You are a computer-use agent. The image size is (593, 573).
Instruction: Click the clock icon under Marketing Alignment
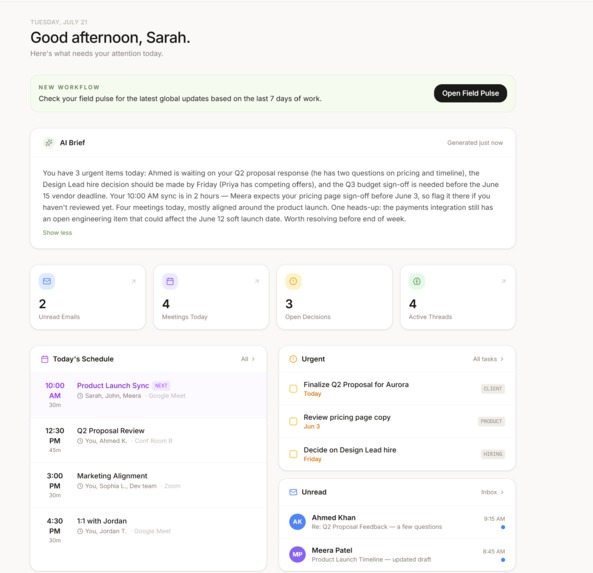(80, 486)
